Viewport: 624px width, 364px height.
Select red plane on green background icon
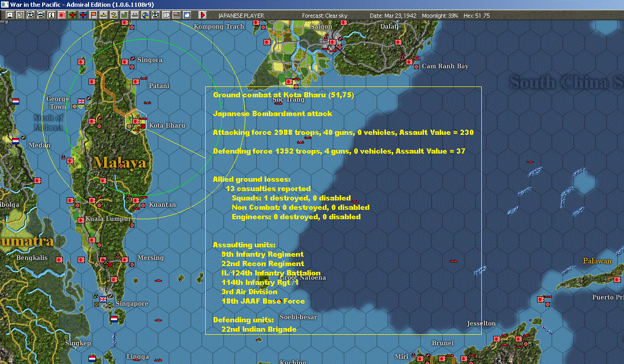(72, 15)
